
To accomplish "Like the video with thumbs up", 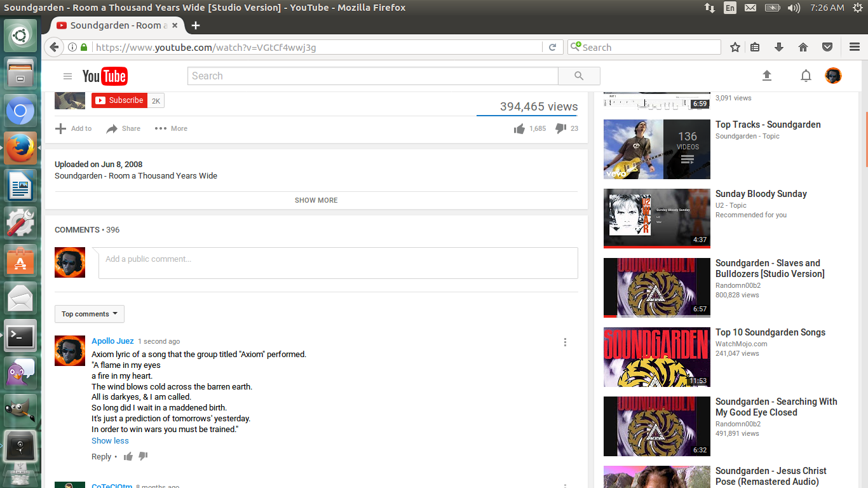I will point(520,129).
